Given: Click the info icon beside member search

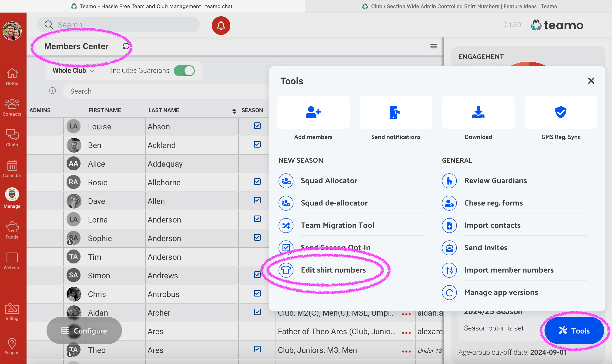Looking at the screenshot, I should tap(52, 91).
